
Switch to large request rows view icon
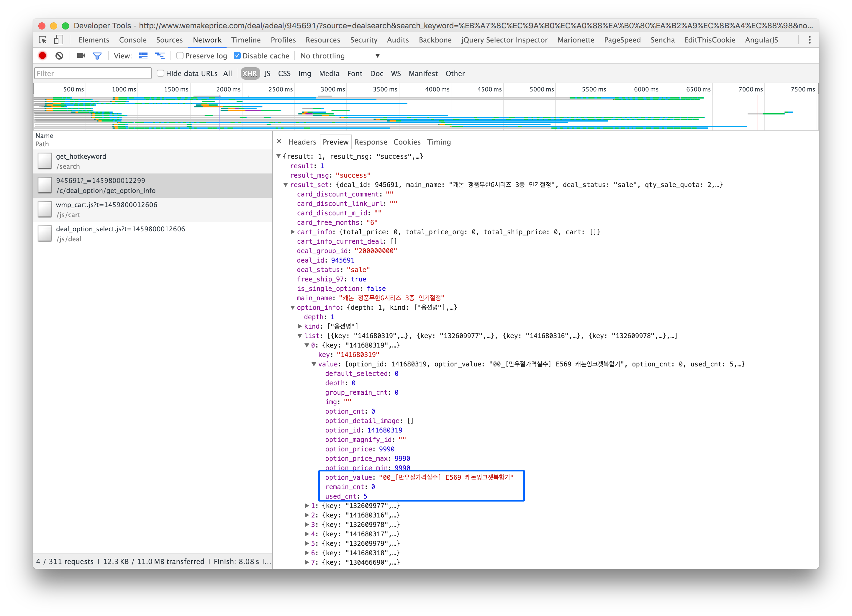pos(143,55)
